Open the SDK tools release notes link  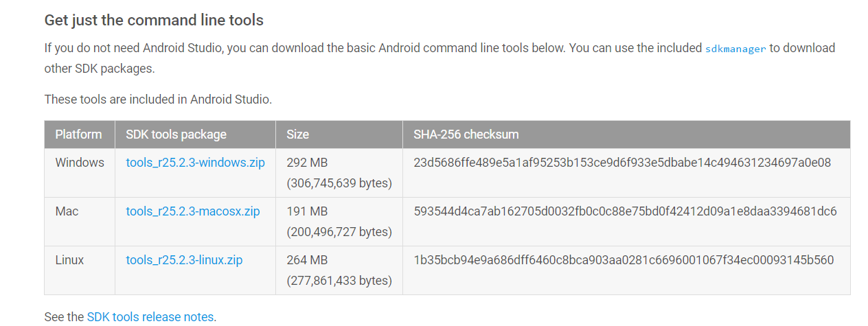click(150, 316)
